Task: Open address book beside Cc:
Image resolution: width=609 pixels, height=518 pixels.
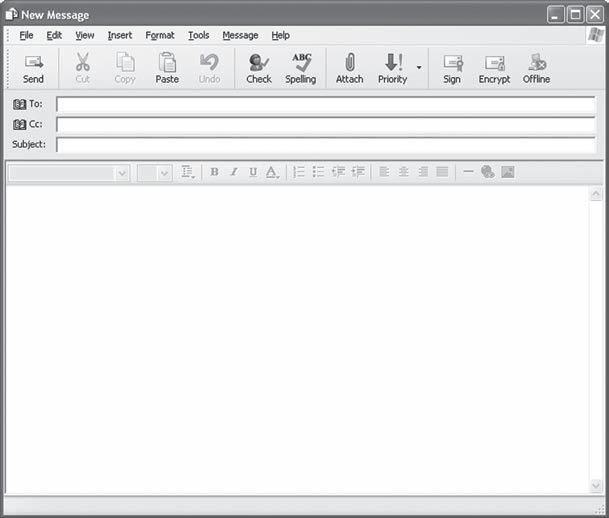Action: pyautogui.click(x=19, y=124)
